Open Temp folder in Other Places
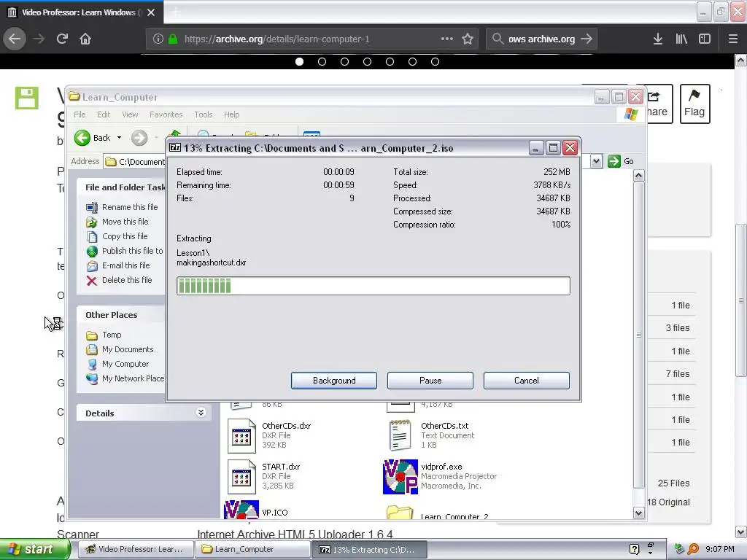The image size is (747, 560). 104,335
